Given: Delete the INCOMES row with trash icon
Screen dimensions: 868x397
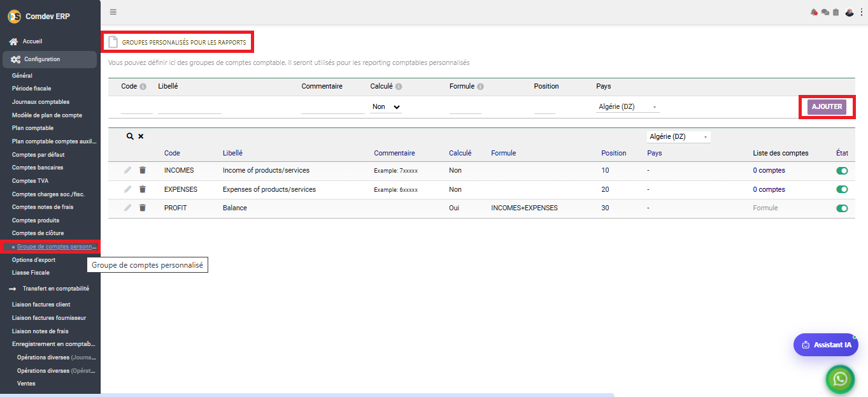Looking at the screenshot, I should pos(143,170).
